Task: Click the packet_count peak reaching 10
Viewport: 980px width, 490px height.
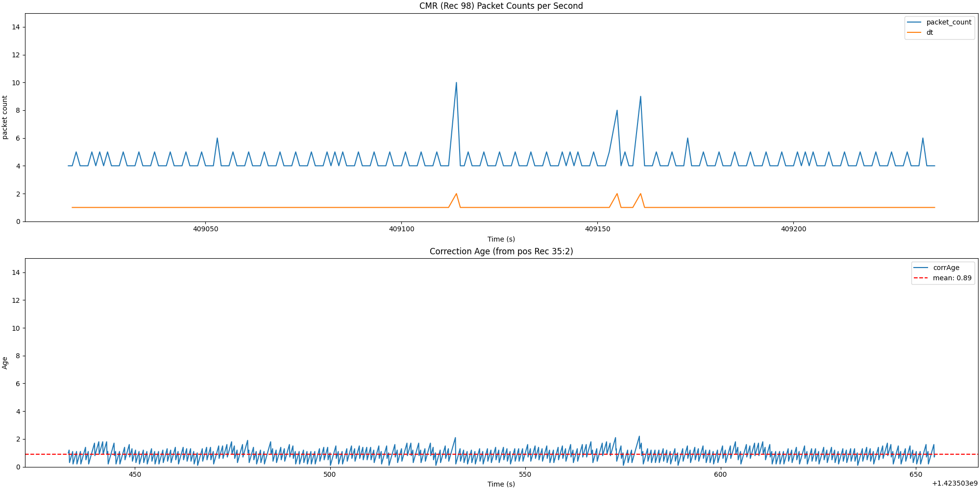Action: 456,83
